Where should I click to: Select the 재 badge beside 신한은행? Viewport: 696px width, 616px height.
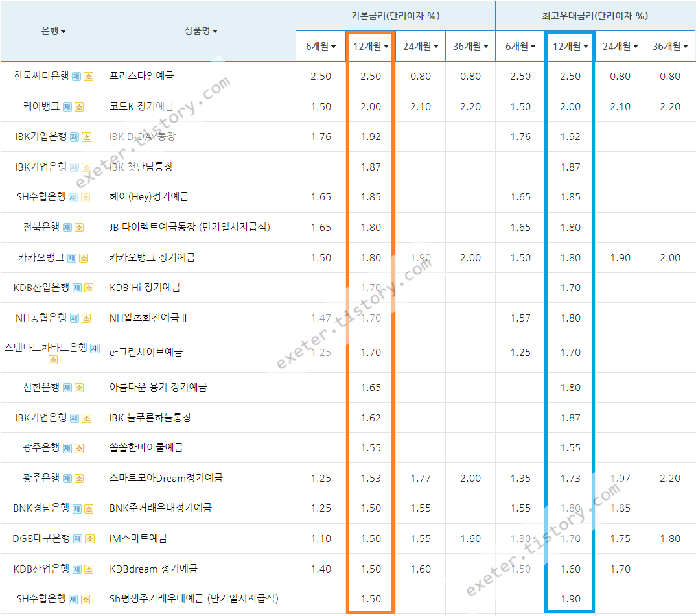point(67,388)
